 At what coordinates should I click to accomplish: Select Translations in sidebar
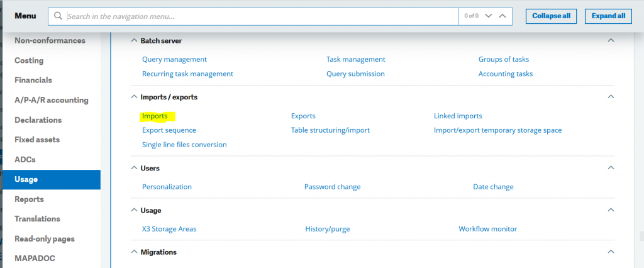click(37, 219)
